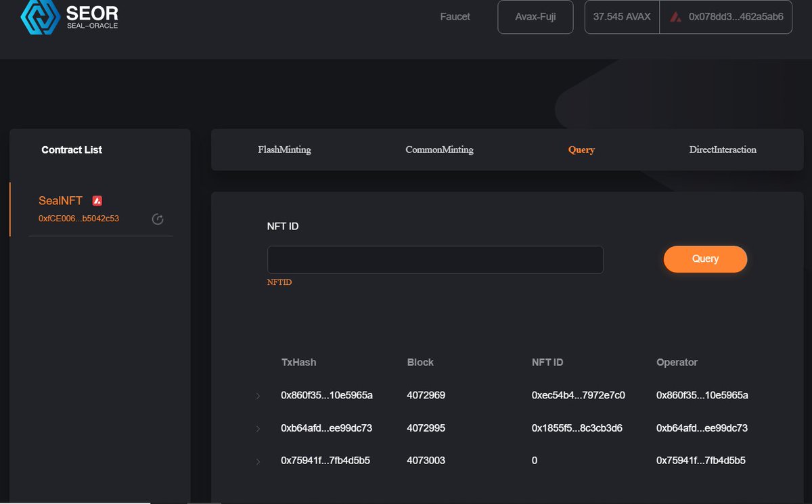Screen dimensions: 812x504
Task: Click the TxHash cell 0x75941f...7fb4d5b5
Action: pos(325,461)
